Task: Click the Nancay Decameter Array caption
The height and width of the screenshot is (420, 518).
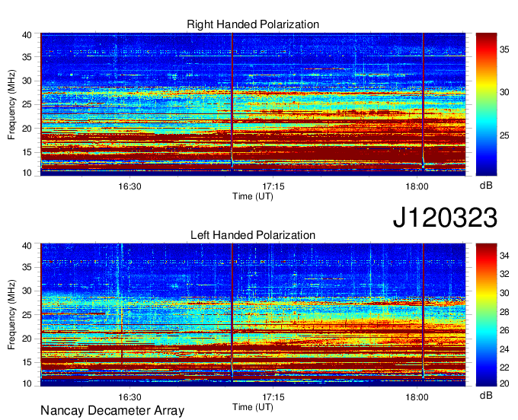Action: (112, 411)
